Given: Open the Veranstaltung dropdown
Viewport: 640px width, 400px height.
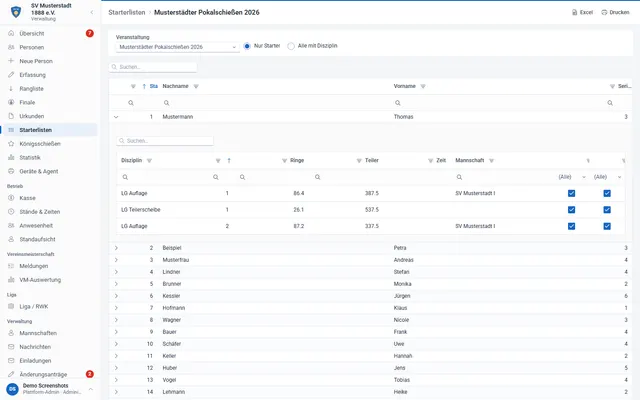Looking at the screenshot, I should coord(178,47).
